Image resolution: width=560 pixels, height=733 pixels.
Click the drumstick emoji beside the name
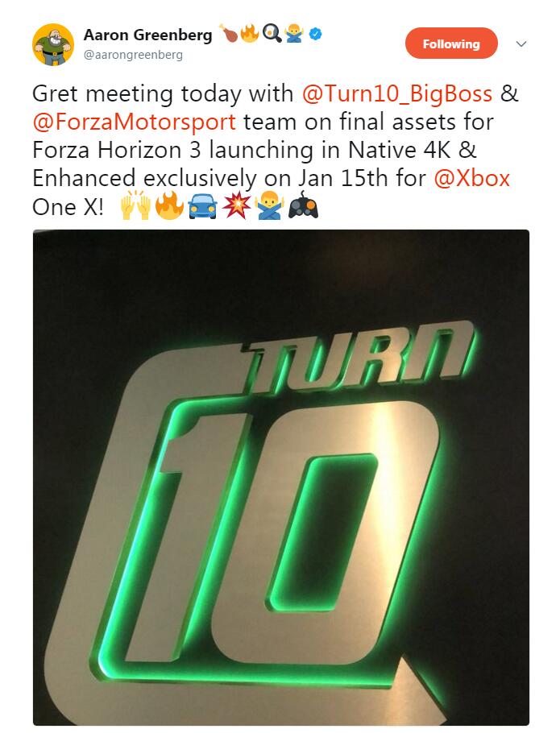point(229,34)
